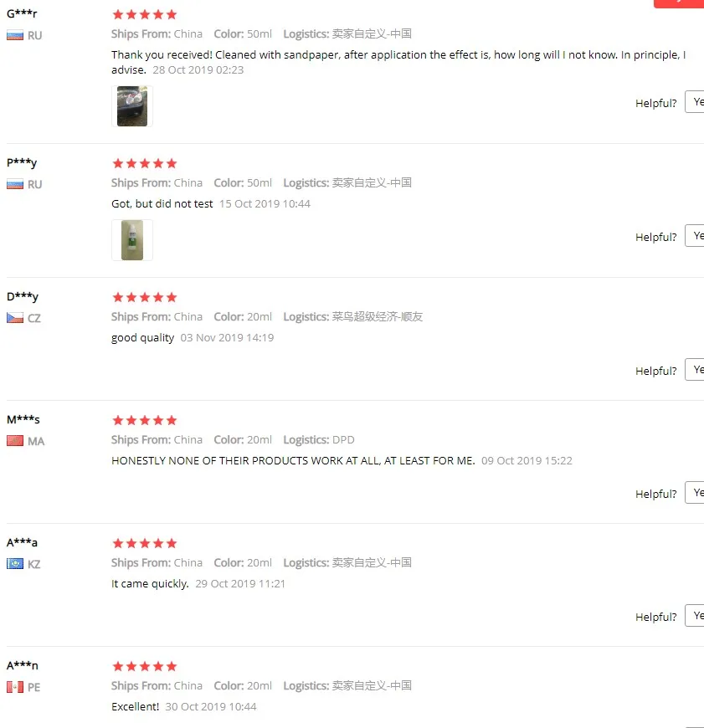Click the five-star rating on A***n's review
The height and width of the screenshot is (728, 704).
pos(145,666)
